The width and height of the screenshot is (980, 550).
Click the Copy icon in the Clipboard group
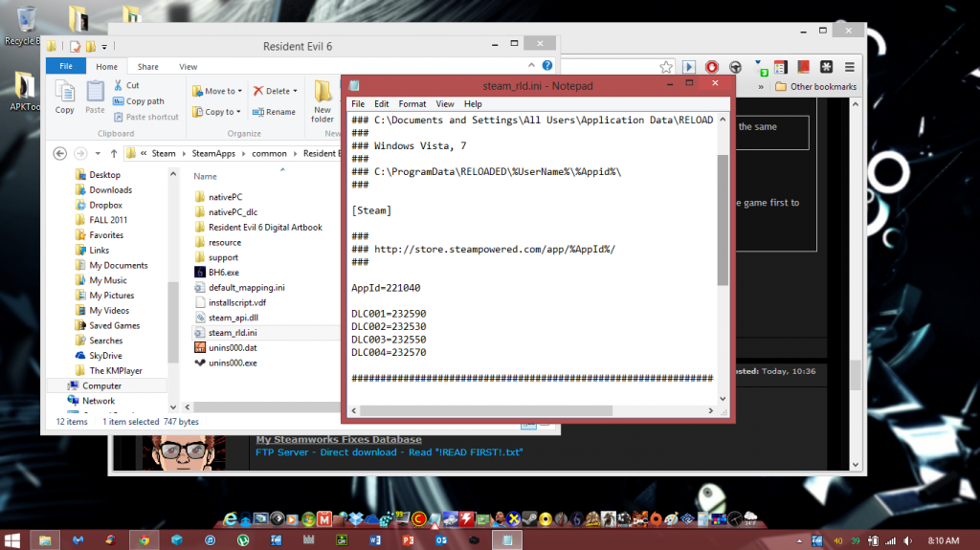tap(64, 97)
